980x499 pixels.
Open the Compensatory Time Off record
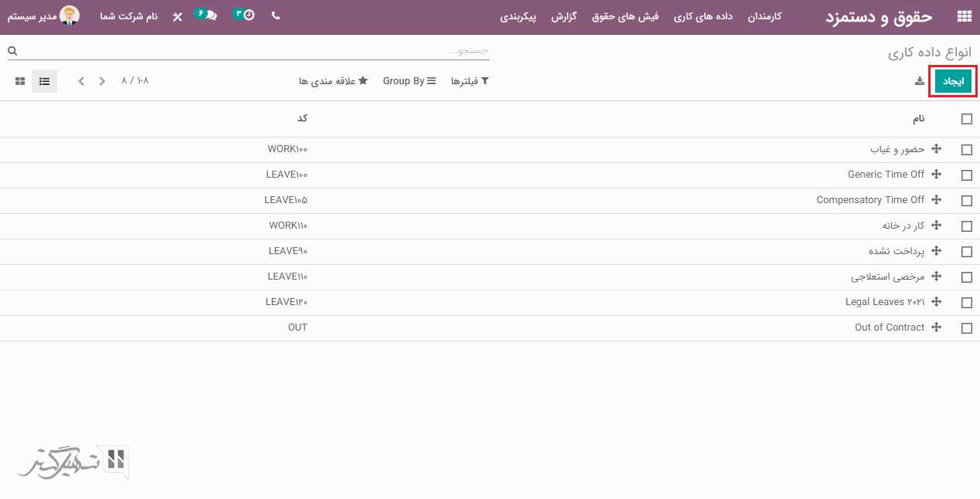tap(870, 200)
